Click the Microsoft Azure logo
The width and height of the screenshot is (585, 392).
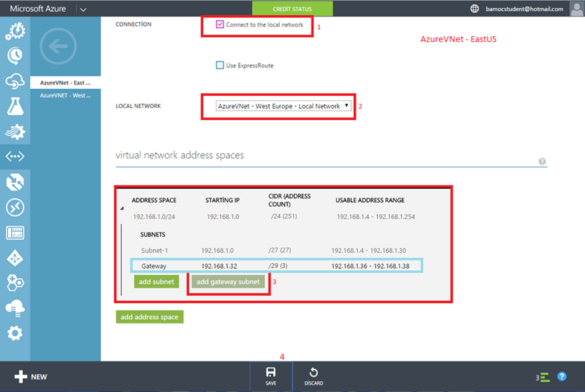(x=37, y=9)
